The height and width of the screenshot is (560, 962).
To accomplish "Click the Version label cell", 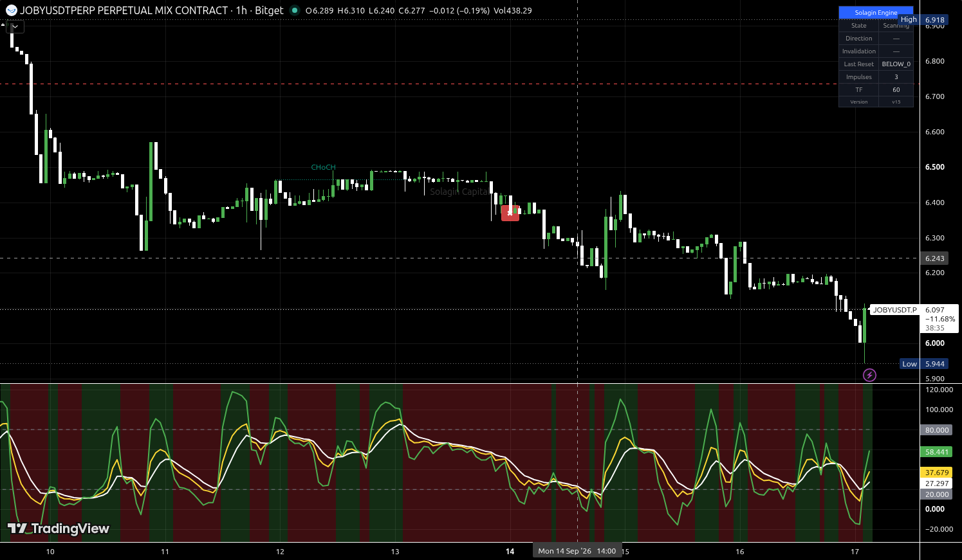I will coord(859,102).
